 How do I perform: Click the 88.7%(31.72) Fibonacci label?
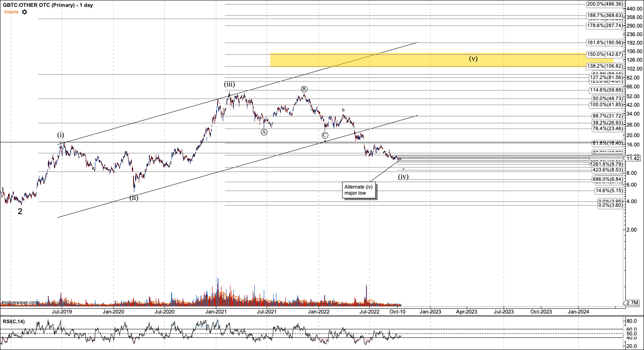[607, 116]
